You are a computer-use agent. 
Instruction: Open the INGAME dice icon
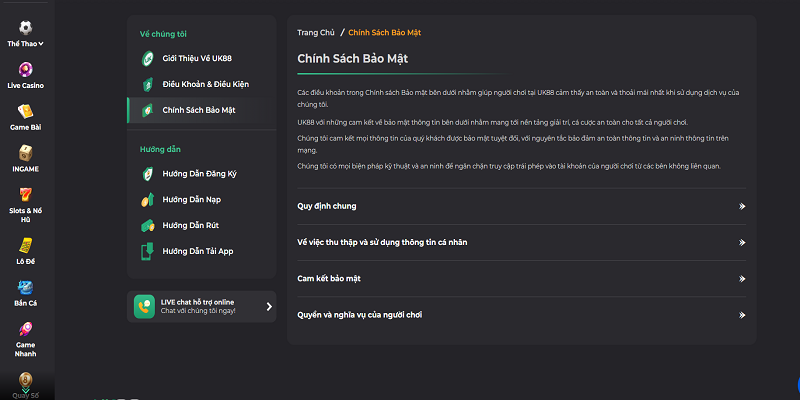[x=26, y=154]
